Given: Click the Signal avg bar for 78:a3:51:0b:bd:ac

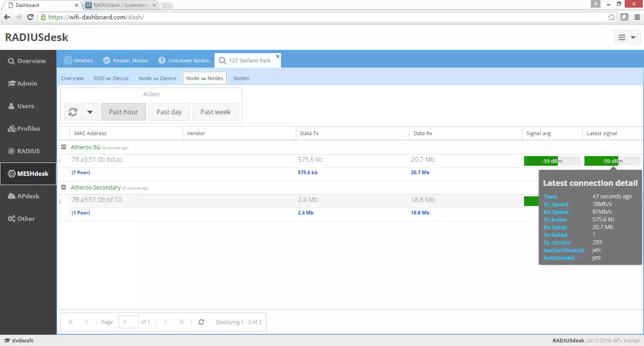Looking at the screenshot, I should (x=552, y=161).
